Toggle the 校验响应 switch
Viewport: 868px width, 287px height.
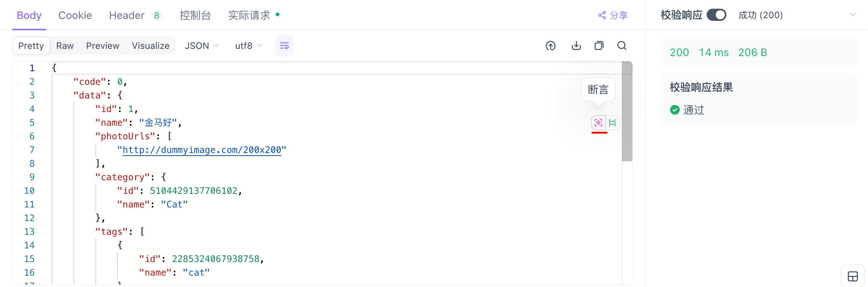[x=716, y=15]
